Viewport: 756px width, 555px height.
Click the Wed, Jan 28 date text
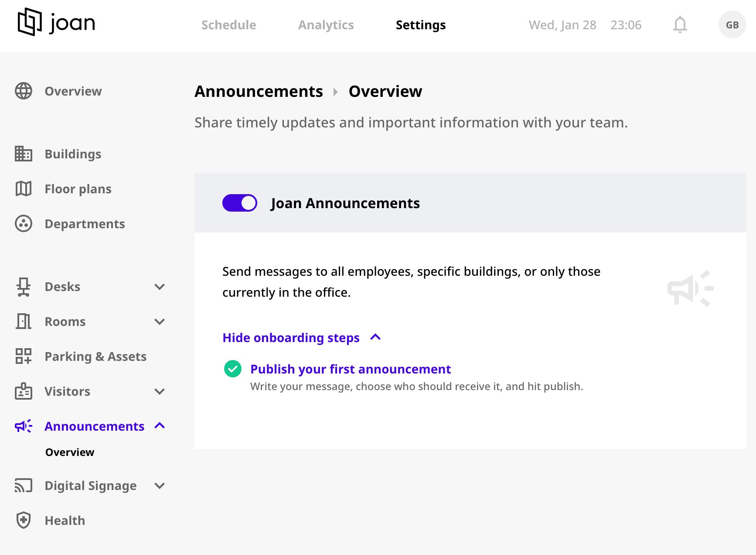tap(562, 25)
